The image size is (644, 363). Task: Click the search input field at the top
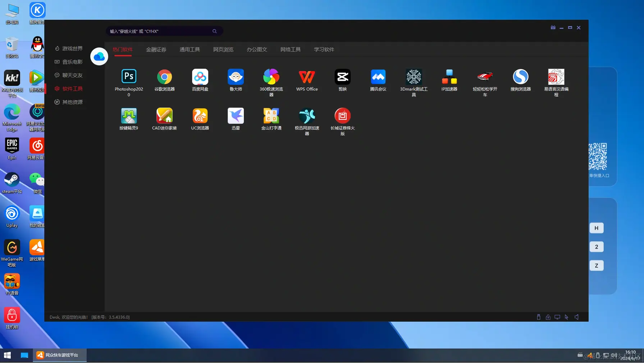click(162, 31)
